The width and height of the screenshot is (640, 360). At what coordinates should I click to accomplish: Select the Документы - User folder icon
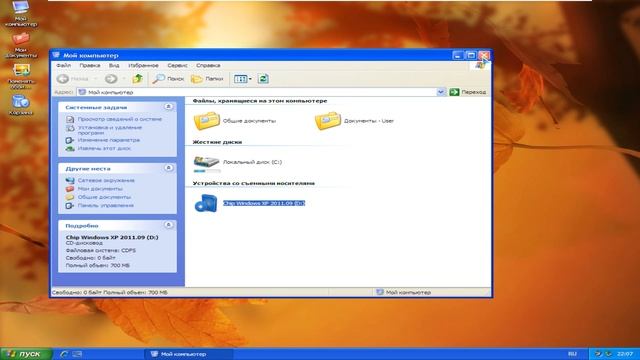pos(328,121)
